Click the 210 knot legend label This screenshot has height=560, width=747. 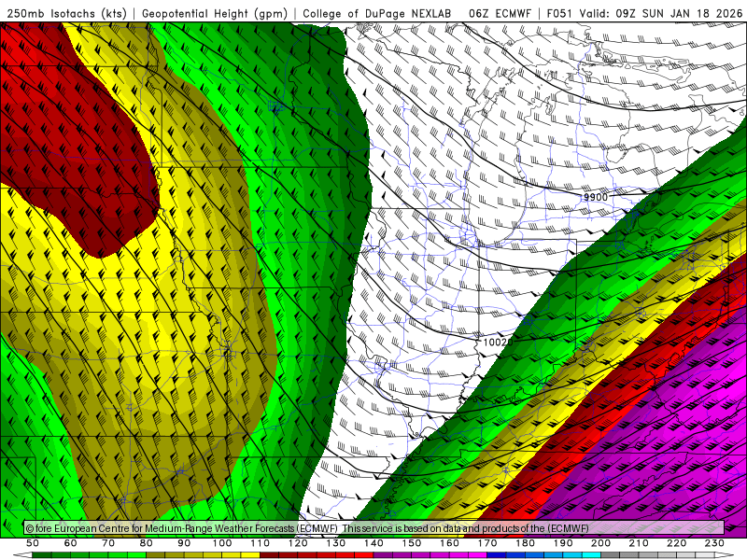point(639,543)
